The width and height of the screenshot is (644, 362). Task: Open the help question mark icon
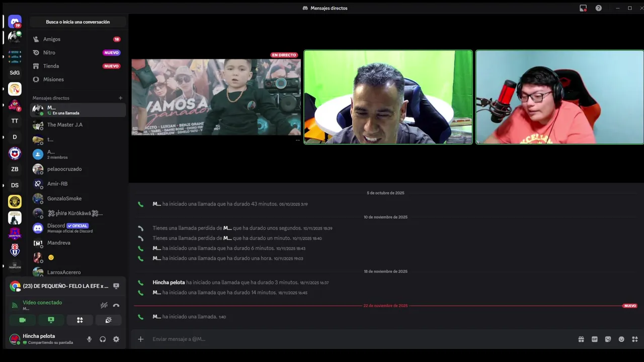click(x=599, y=8)
